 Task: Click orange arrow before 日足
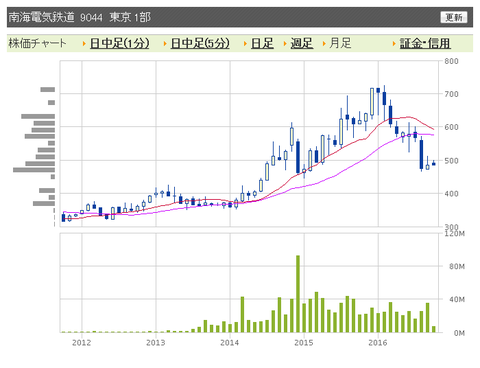pyautogui.click(x=245, y=44)
